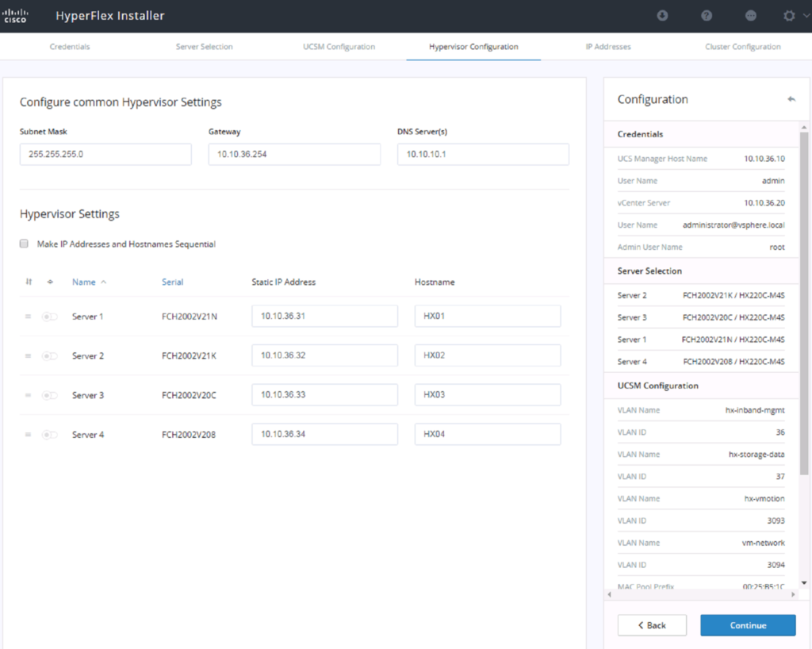Open the help question mark icon
This screenshot has width=812, height=649.
point(707,16)
